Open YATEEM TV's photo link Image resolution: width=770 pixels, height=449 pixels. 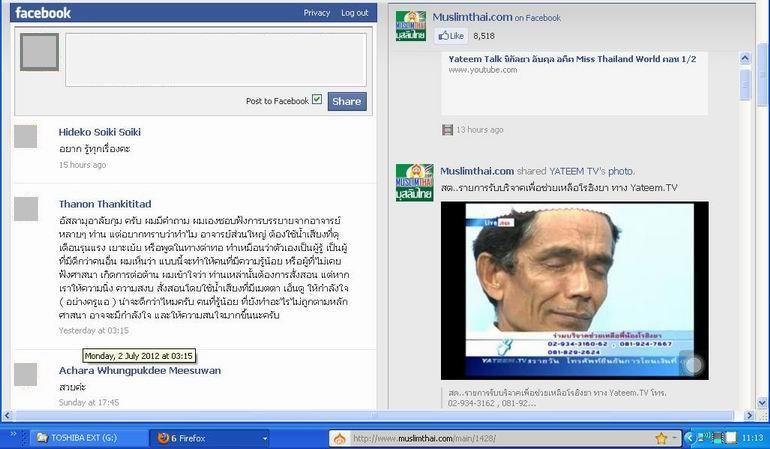(592, 171)
